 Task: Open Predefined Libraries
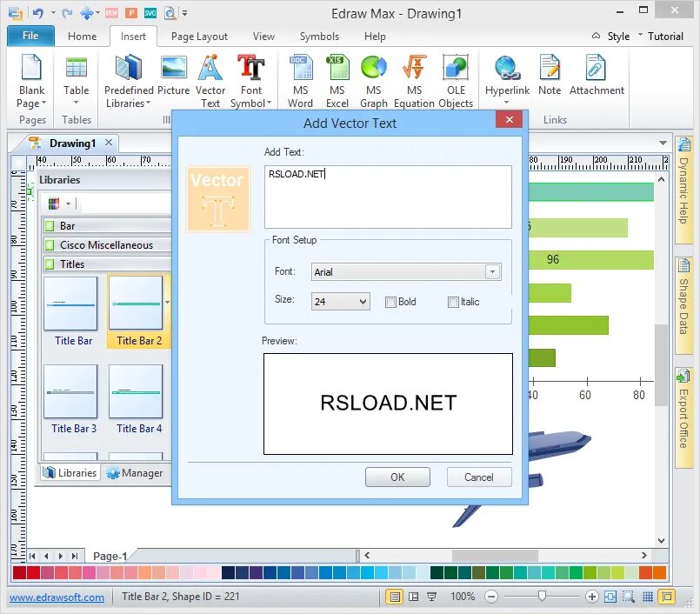tap(129, 80)
